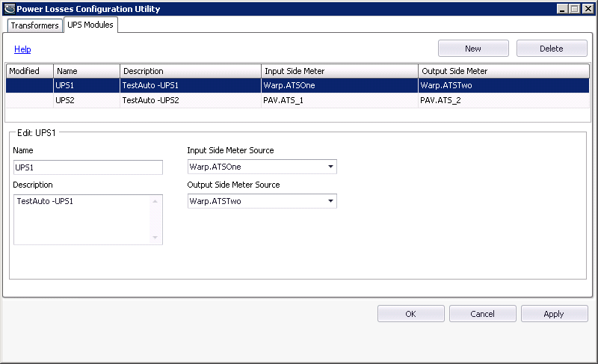598x364 pixels.
Task: Switch to the Transformers tab
Action: (35, 25)
